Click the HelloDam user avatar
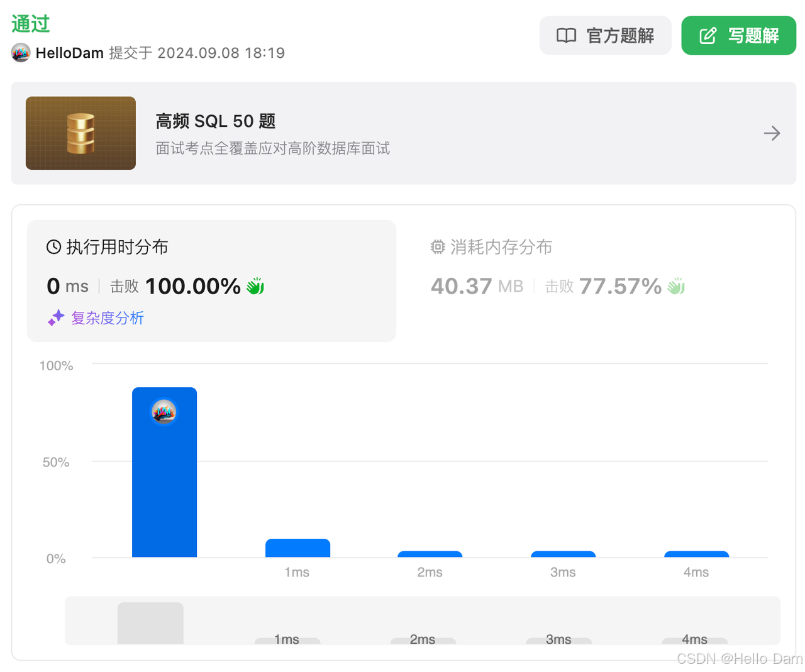805x672 pixels. [21, 53]
